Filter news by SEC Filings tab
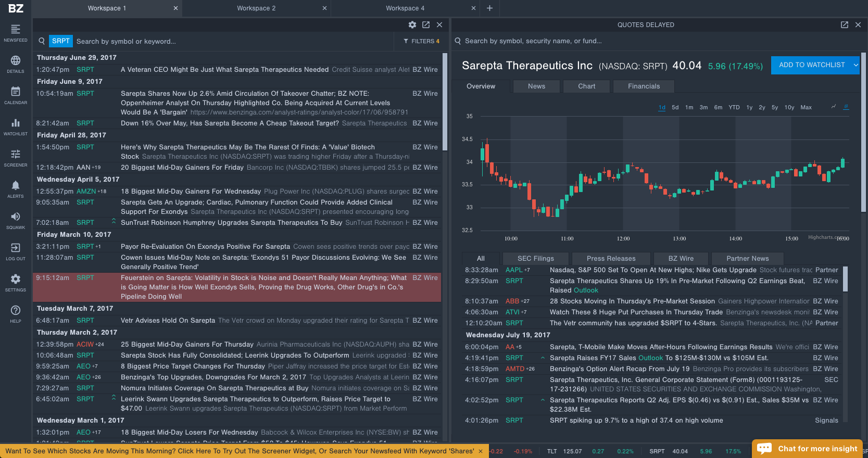 (535, 259)
